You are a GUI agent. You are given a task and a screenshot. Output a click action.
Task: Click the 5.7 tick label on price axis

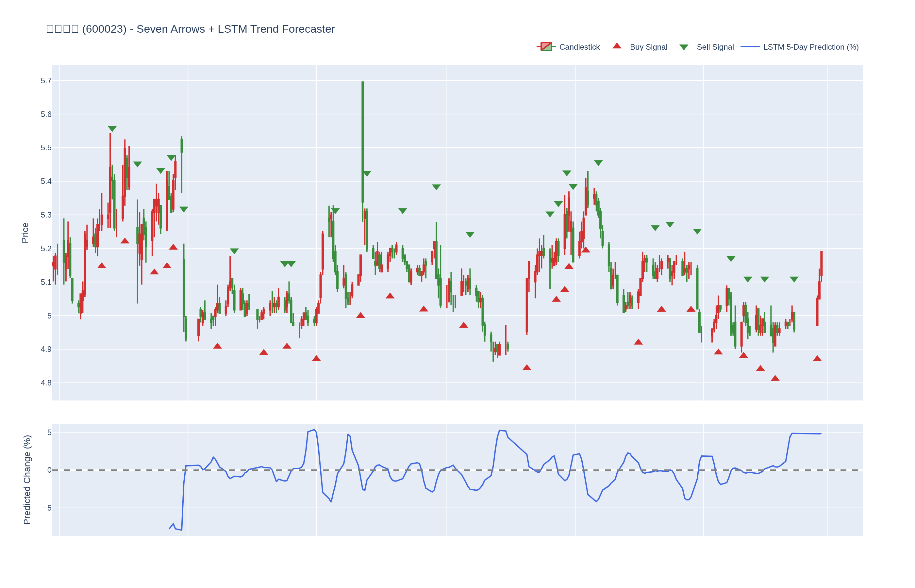(x=46, y=81)
